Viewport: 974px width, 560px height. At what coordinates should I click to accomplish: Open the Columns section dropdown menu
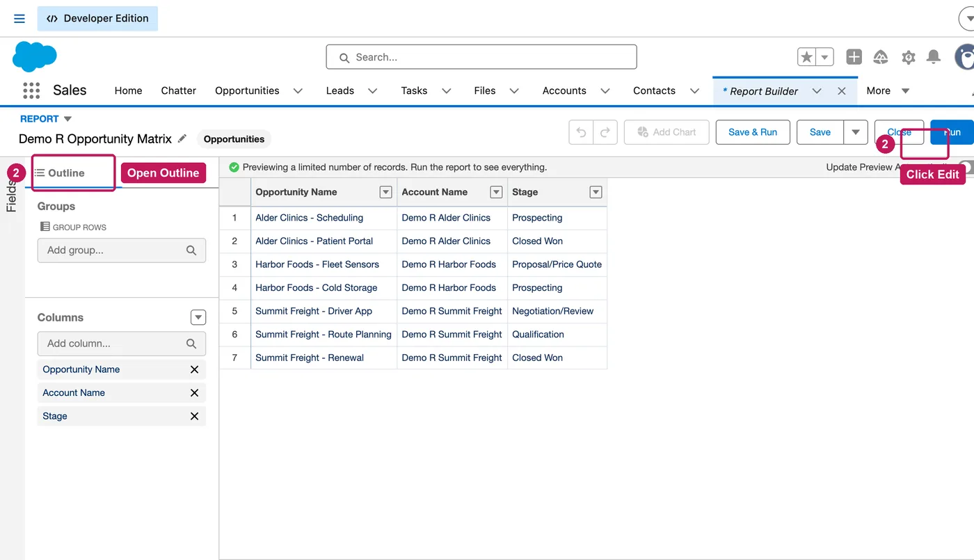coord(198,317)
